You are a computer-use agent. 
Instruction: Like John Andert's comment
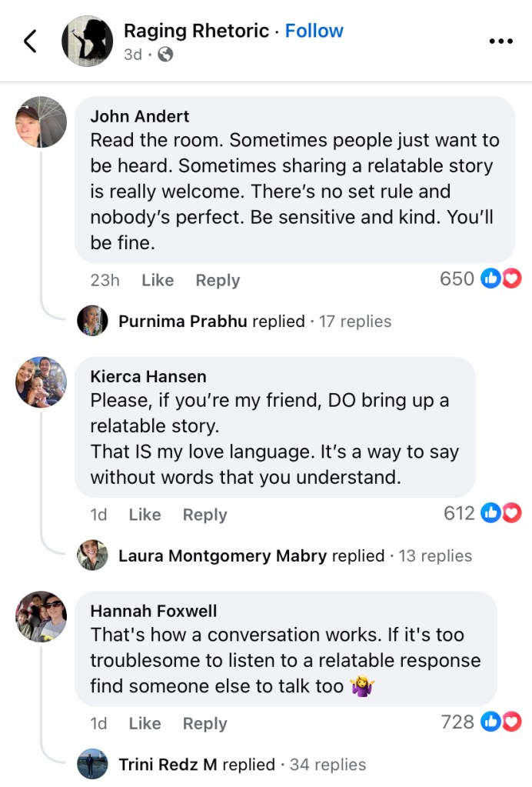158,281
